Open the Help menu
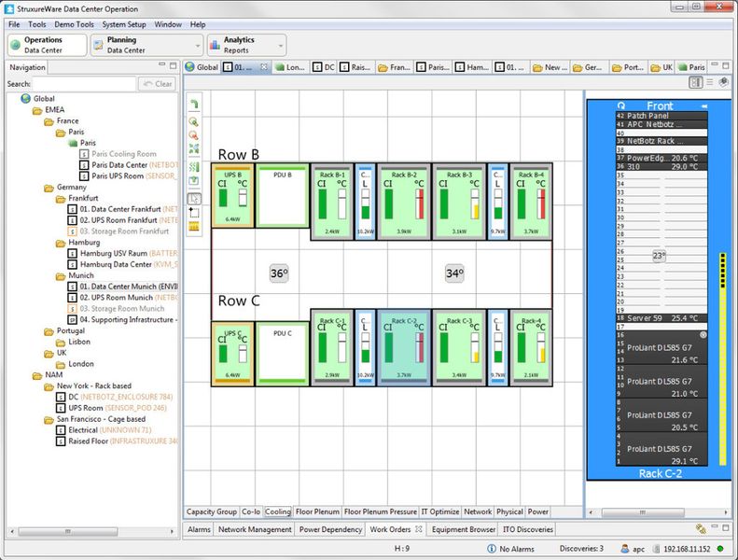 [198, 24]
